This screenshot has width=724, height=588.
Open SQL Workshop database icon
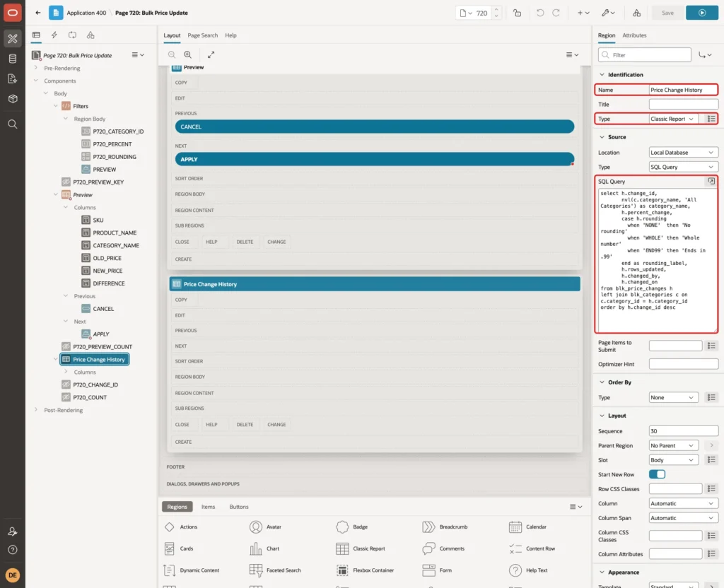(13, 59)
